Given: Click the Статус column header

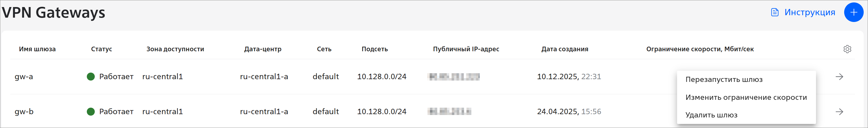Looking at the screenshot, I should (102, 49).
